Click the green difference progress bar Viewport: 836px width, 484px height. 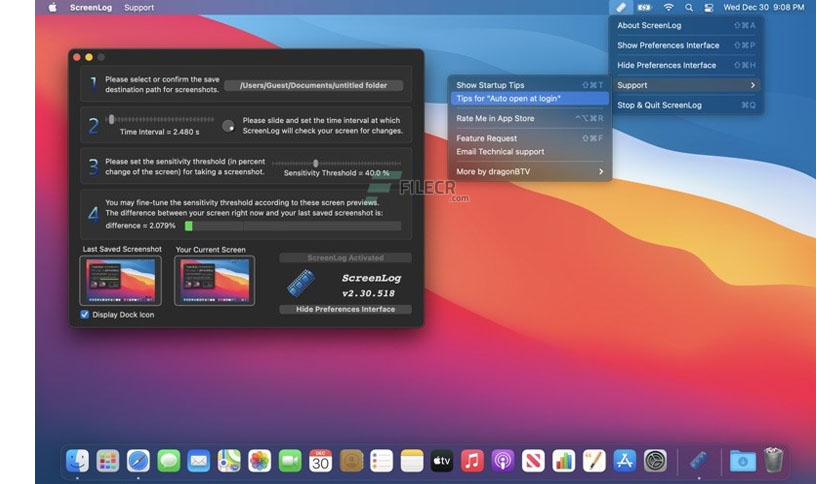pyautogui.click(x=188, y=226)
